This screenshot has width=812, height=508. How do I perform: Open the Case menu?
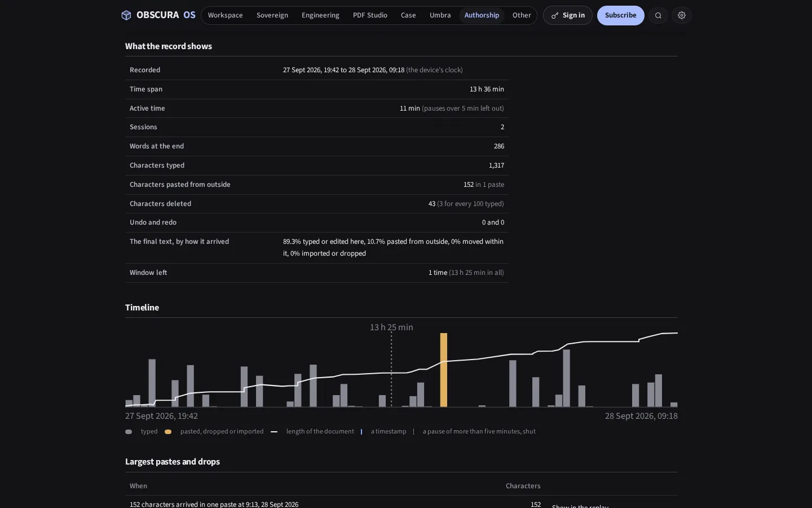[x=408, y=15]
